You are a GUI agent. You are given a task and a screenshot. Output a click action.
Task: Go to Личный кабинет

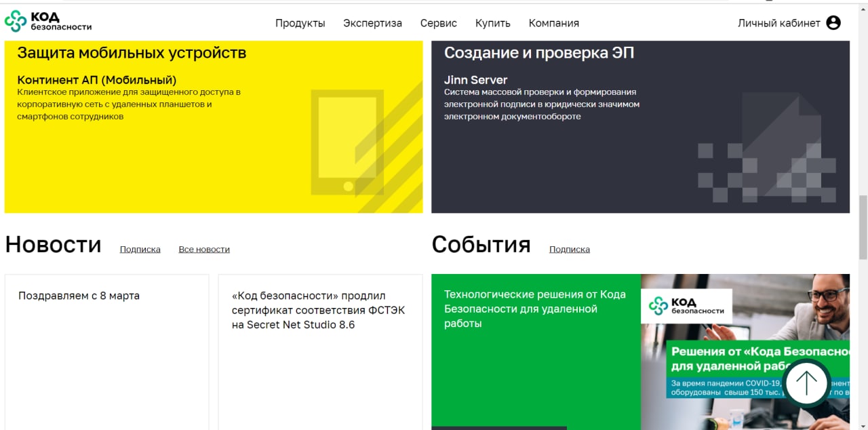click(x=779, y=23)
